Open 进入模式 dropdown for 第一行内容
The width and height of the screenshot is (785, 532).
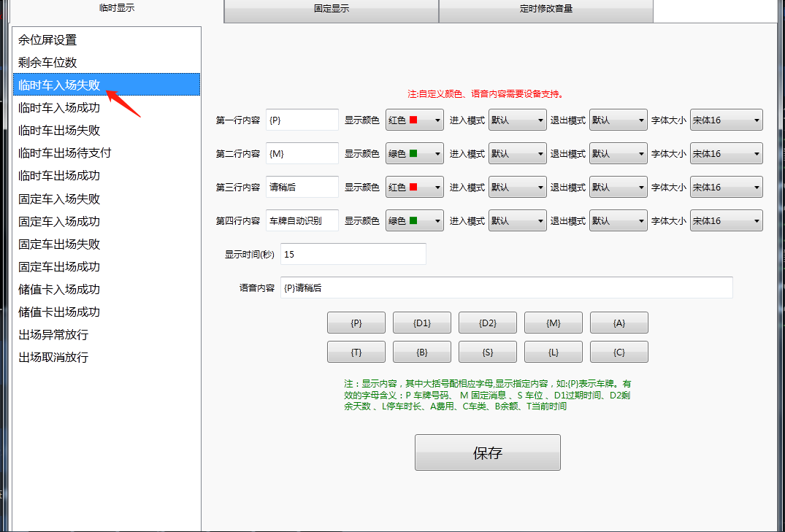pyautogui.click(x=517, y=120)
